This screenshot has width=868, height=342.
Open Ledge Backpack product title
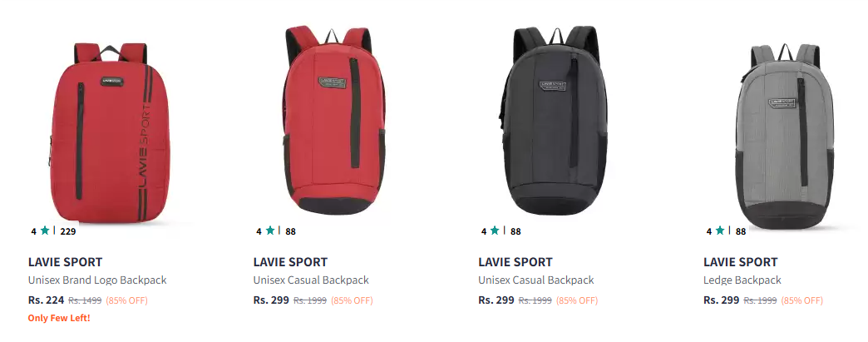point(742,280)
